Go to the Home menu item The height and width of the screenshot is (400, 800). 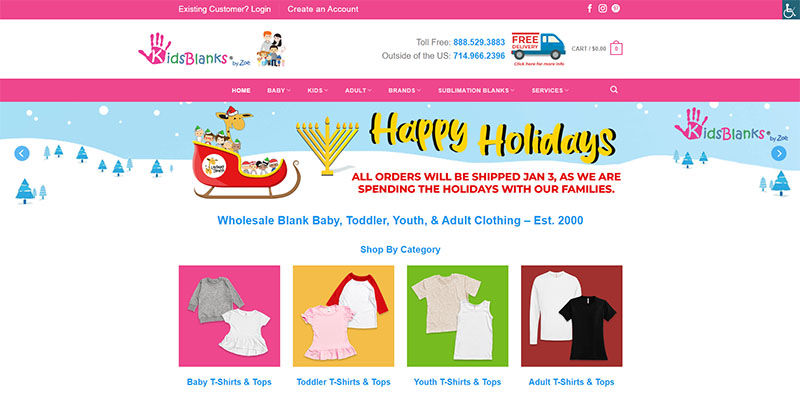(x=241, y=90)
